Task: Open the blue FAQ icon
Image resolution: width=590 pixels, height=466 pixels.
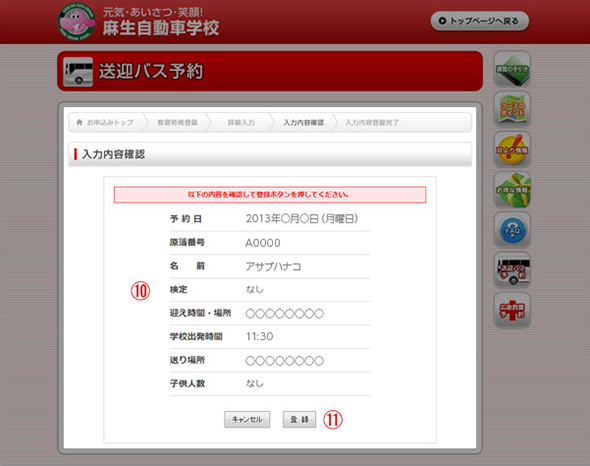Action: point(512,230)
